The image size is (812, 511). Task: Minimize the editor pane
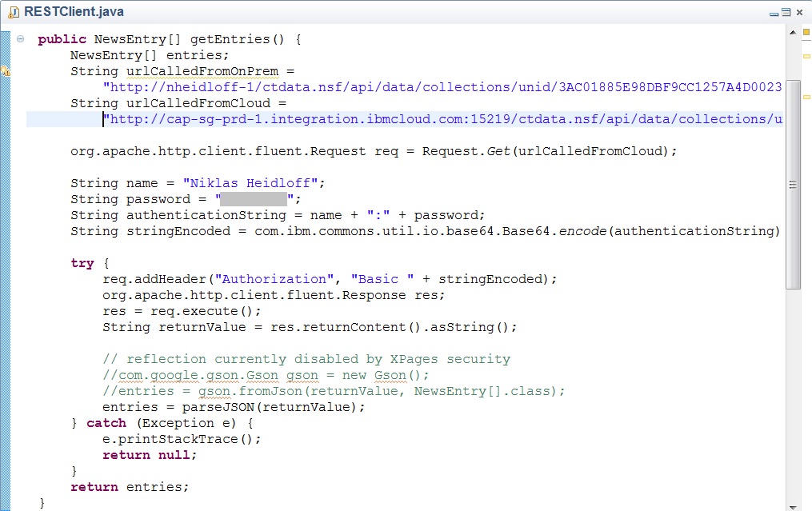pos(774,13)
